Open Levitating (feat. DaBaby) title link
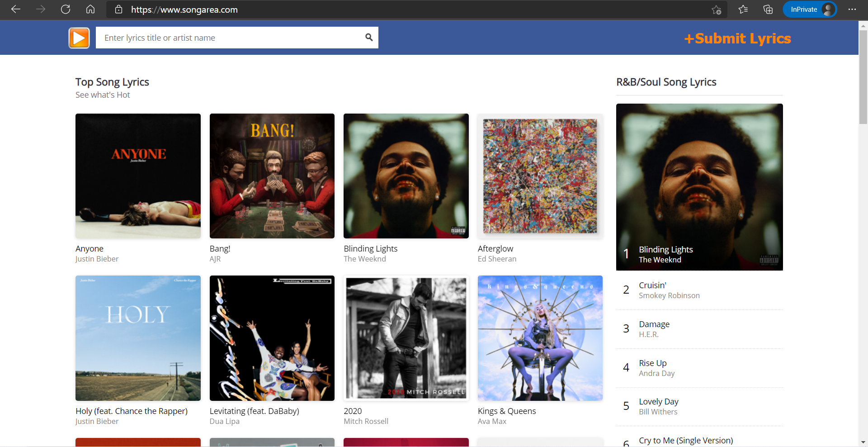The width and height of the screenshot is (868, 447). click(x=255, y=411)
